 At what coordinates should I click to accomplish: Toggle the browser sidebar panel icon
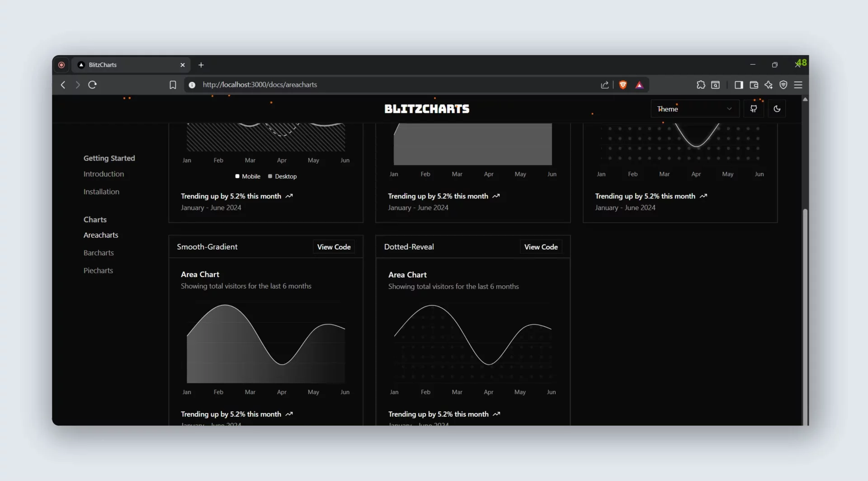pyautogui.click(x=738, y=85)
